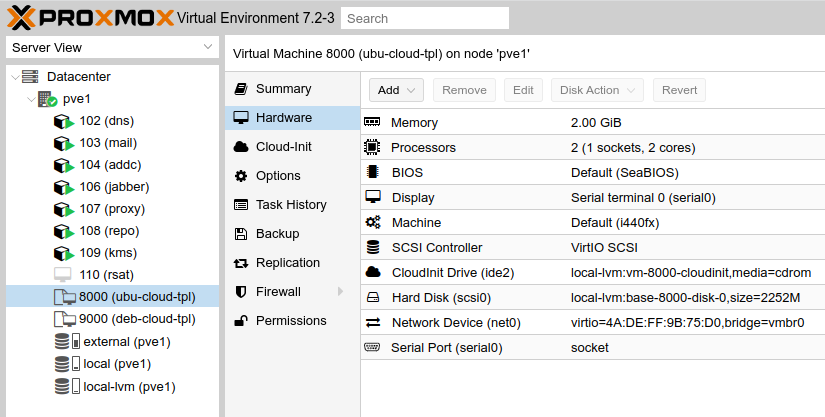Click the Default (SeaBIOS) value

point(625,172)
